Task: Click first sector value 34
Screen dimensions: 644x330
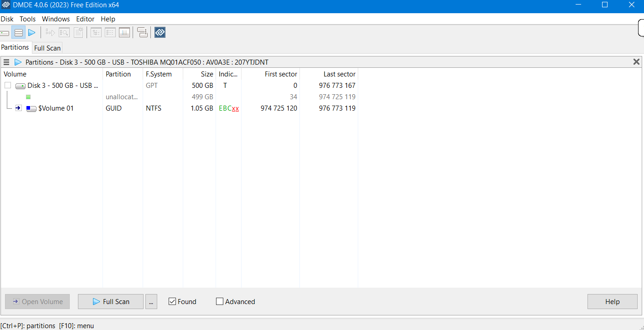Action: pyautogui.click(x=294, y=97)
